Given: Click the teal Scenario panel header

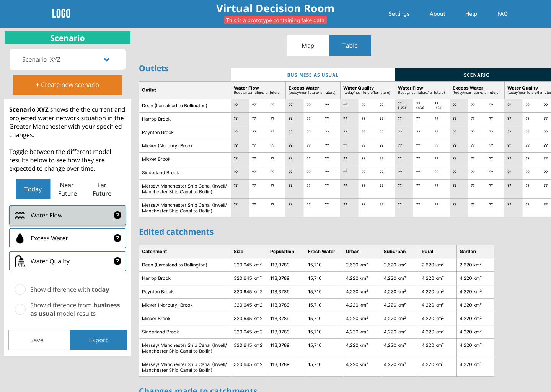Looking at the screenshot, I should tap(67, 38).
